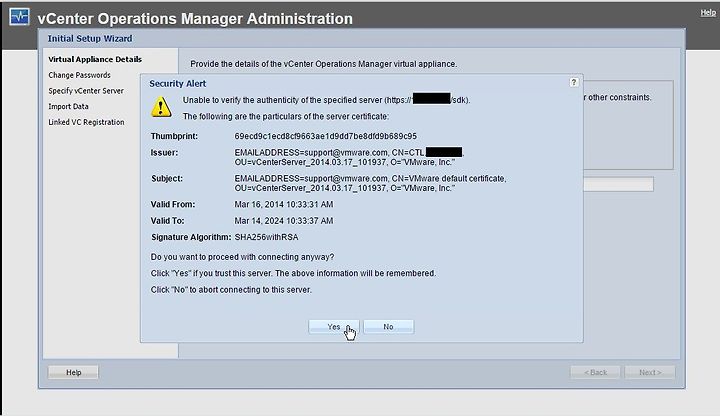Select the Virtual Appliance Details step
Screen dimensions: 720x416
click(x=95, y=59)
